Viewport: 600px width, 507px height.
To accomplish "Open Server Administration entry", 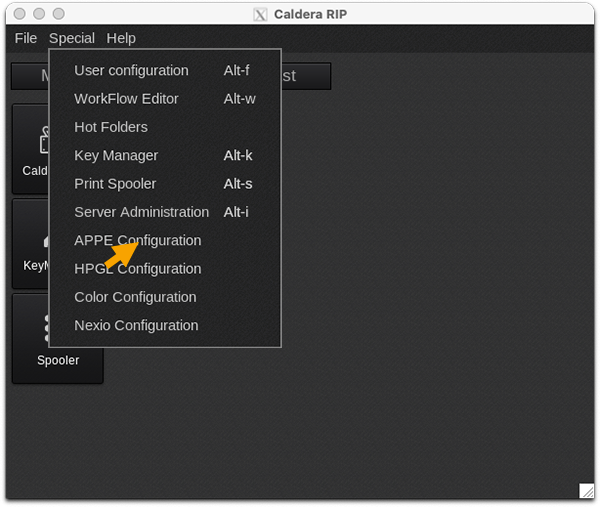I will pos(165,212).
